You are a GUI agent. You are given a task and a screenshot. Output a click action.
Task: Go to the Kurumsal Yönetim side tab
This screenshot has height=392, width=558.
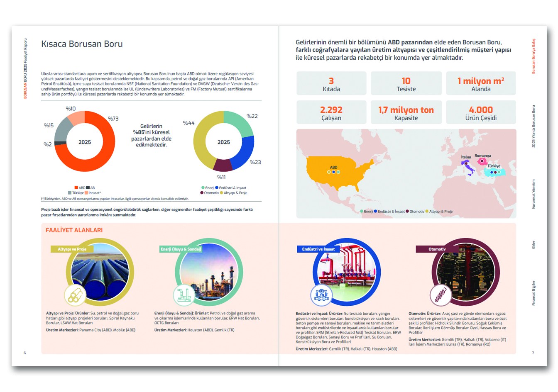pos(534,194)
